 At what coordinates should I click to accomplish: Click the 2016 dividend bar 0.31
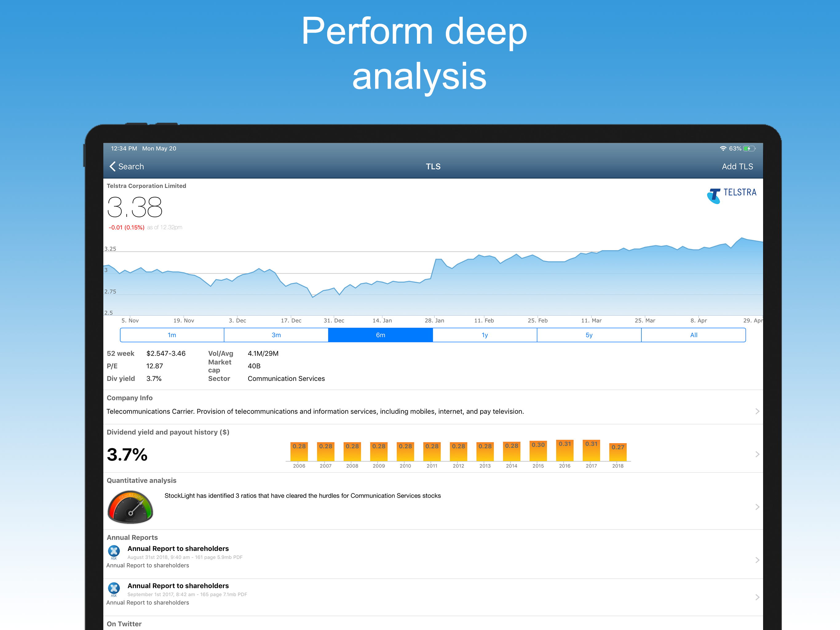point(565,451)
